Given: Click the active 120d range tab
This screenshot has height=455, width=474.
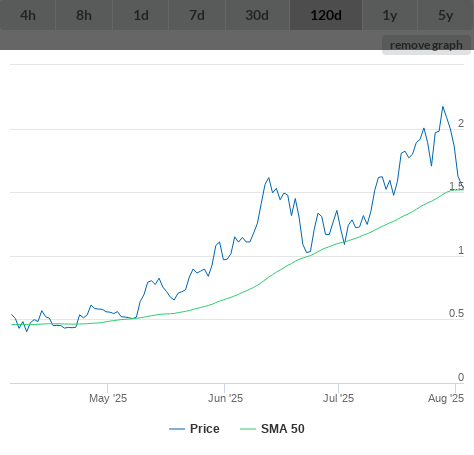Looking at the screenshot, I should (x=326, y=15).
